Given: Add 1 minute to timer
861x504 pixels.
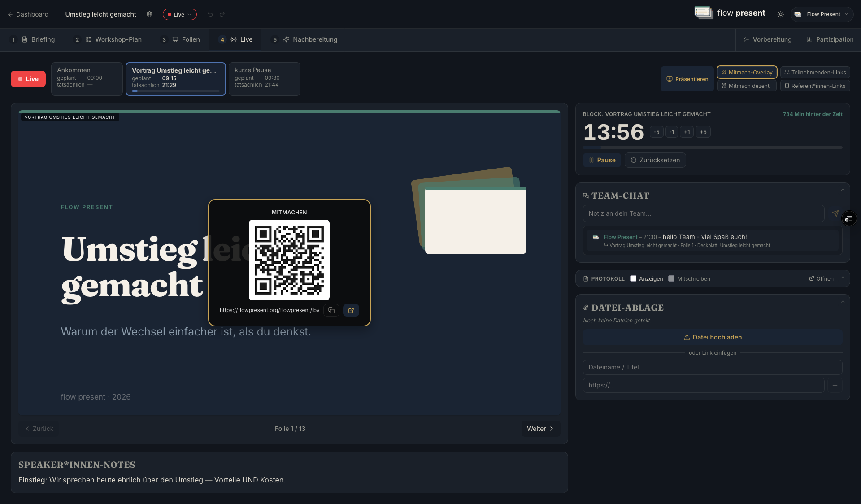Looking at the screenshot, I should pos(687,132).
